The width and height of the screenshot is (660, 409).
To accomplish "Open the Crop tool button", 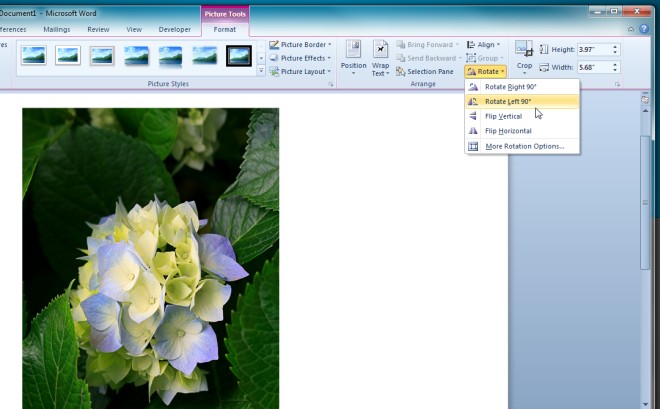I will pos(524,58).
